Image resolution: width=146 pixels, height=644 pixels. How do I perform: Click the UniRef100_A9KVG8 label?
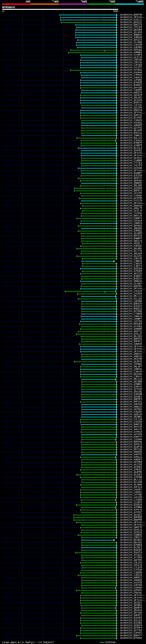point(131,404)
